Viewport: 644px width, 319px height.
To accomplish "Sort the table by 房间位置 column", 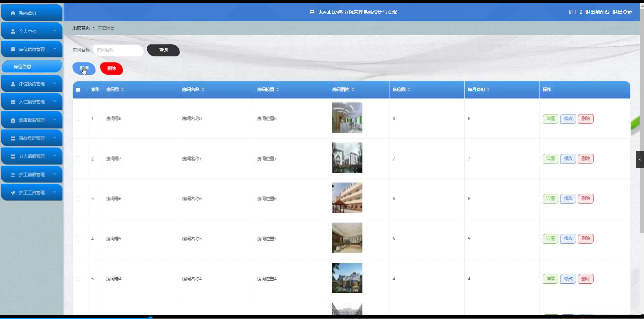I will tap(278, 90).
